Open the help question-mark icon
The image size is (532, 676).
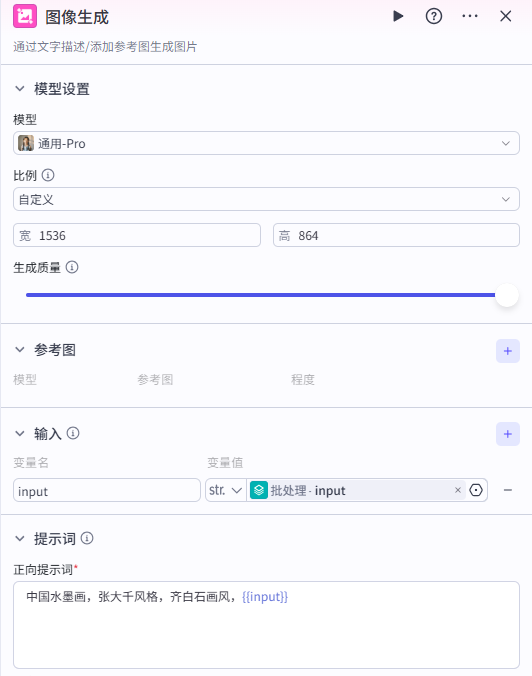coord(434,16)
